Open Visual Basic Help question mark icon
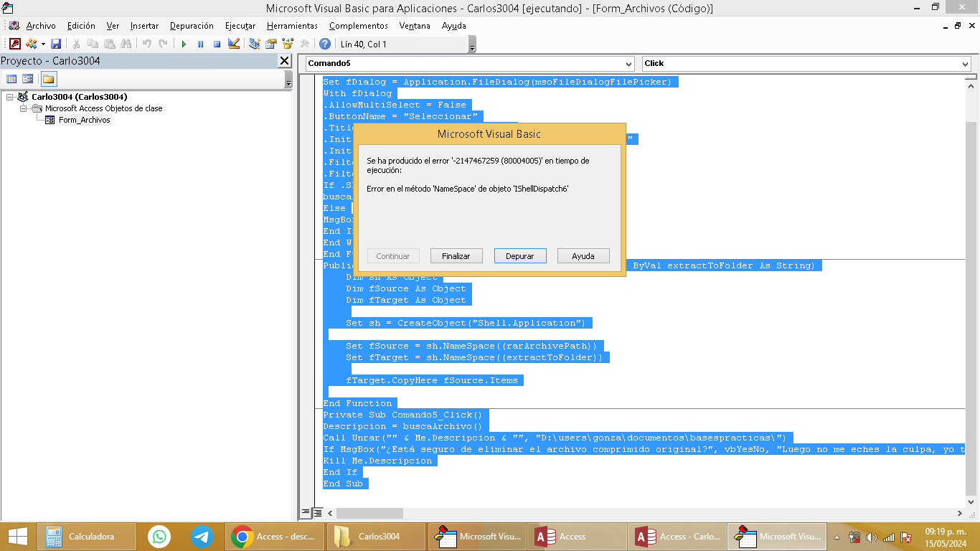 [x=325, y=44]
